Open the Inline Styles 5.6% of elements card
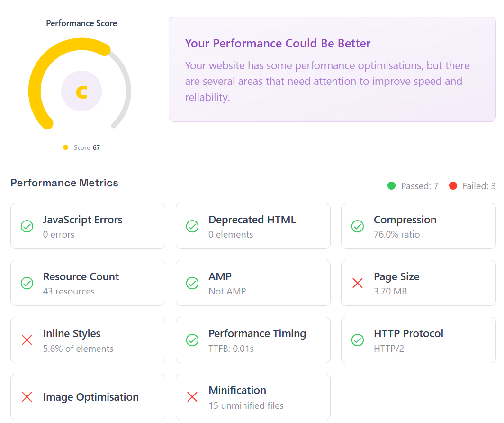 point(88,340)
